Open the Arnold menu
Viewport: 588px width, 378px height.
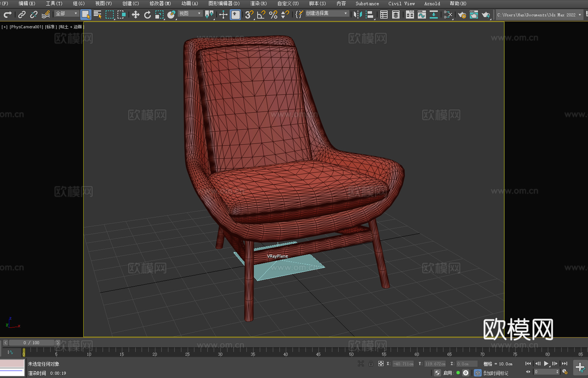432,3
